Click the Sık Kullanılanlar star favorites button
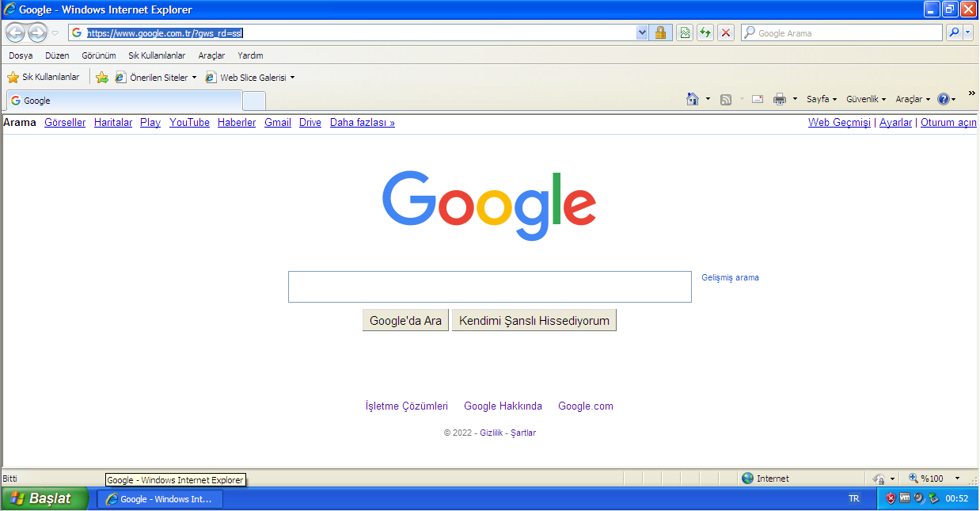980x511 pixels. click(44, 77)
